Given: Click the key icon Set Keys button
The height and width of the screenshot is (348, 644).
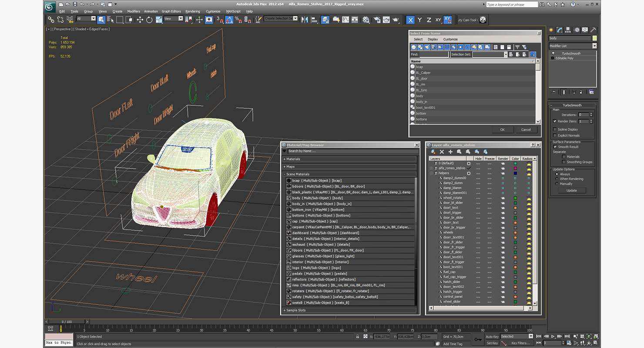Looking at the screenshot, I should [x=478, y=339].
